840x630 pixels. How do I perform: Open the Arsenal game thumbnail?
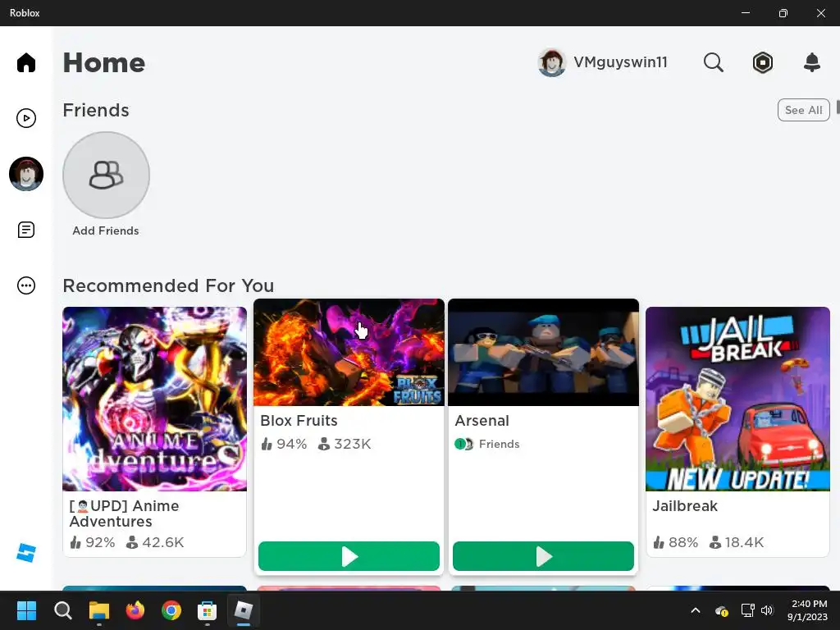tap(543, 352)
